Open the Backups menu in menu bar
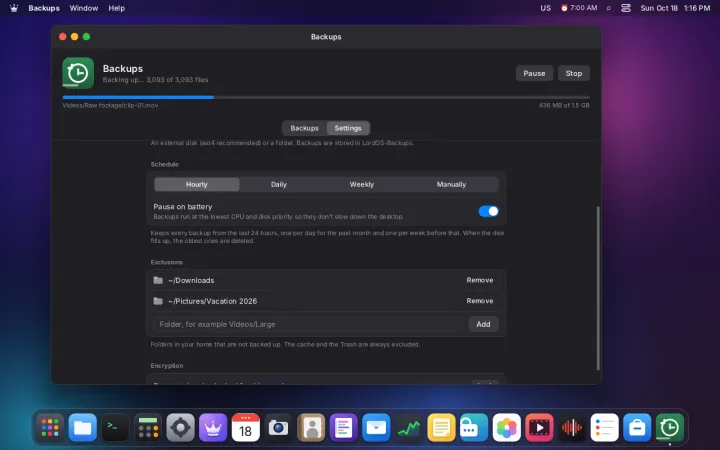Image resolution: width=720 pixels, height=450 pixels. pos(44,8)
